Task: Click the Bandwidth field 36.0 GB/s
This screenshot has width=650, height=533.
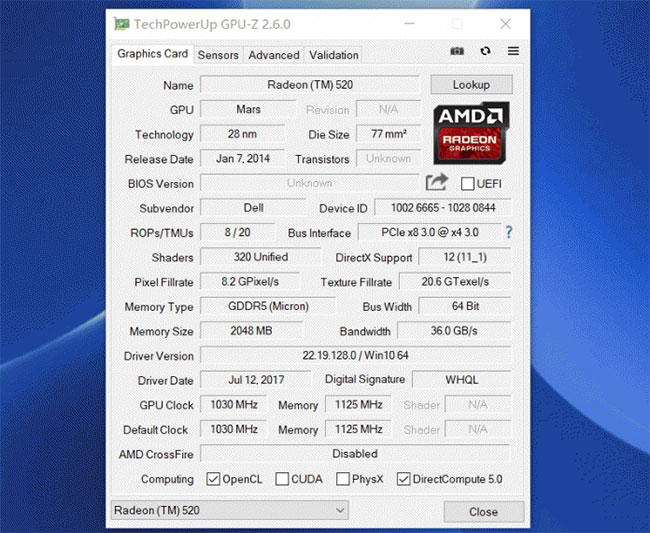Action: [x=454, y=331]
